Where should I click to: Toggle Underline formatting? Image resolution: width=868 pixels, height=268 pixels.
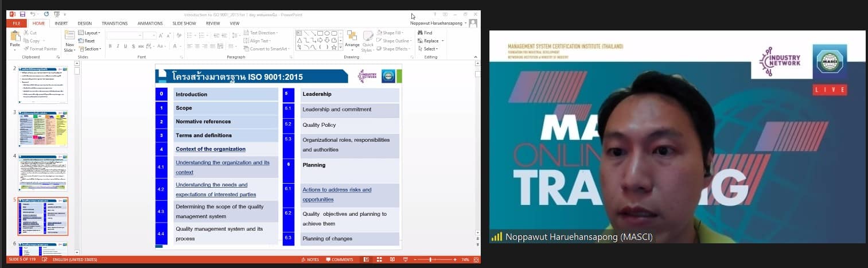coord(126,46)
